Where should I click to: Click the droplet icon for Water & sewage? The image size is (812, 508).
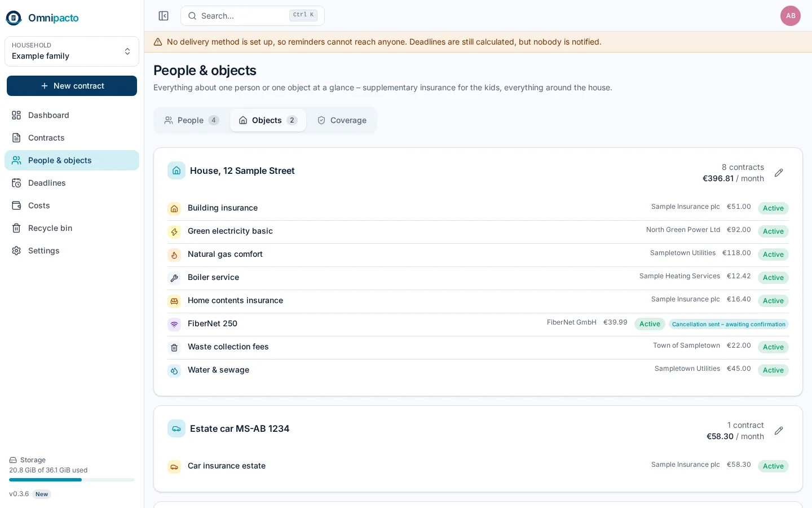click(174, 371)
